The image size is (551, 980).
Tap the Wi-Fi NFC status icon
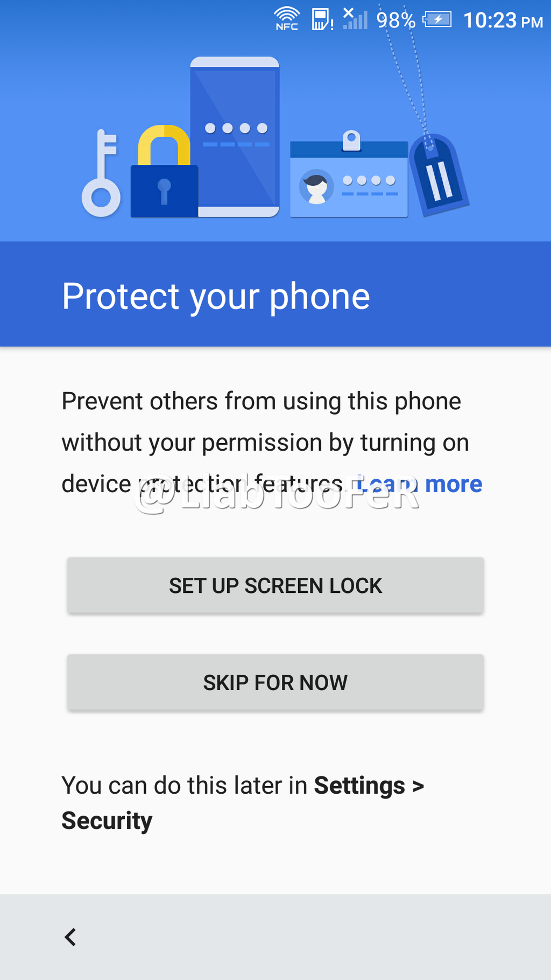[x=287, y=19]
